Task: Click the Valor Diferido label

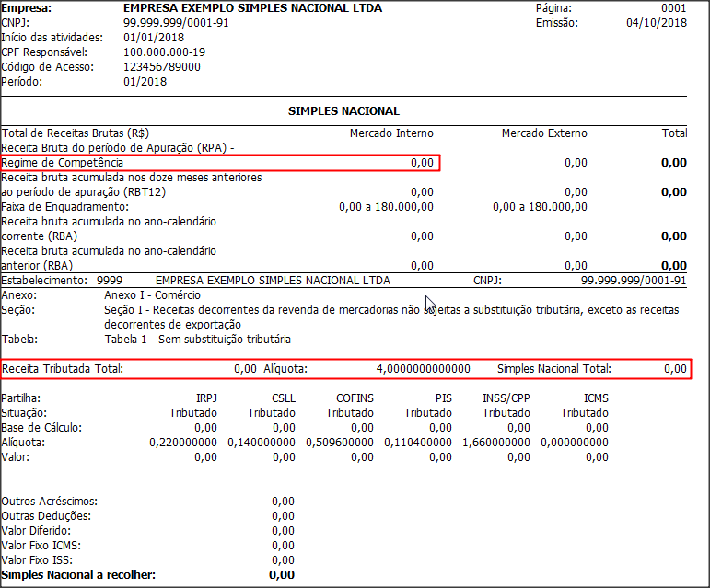Action: (x=36, y=531)
